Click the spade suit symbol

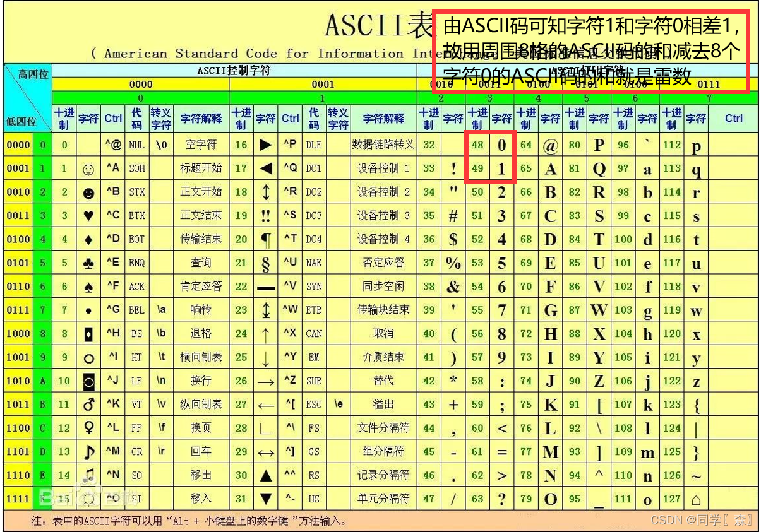[x=89, y=287]
